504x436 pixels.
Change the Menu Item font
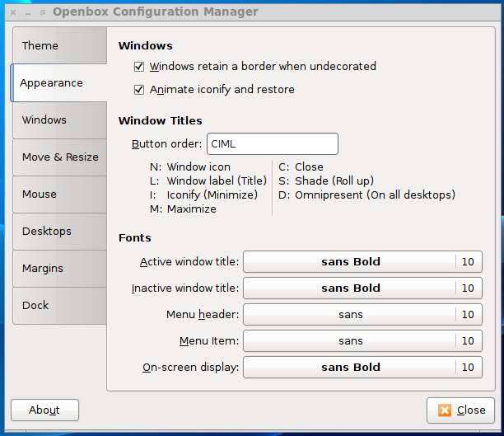pyautogui.click(x=362, y=340)
